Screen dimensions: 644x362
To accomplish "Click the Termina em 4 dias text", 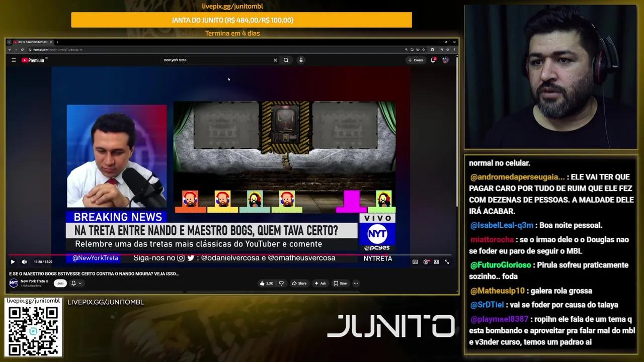I will tap(232, 33).
